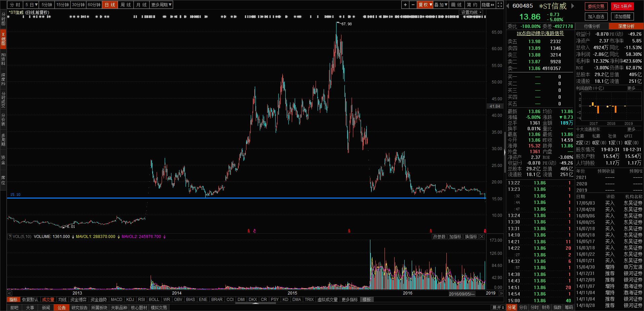Go to next stock with right arrow
This screenshot has height=311, width=644.
[x=572, y=6]
